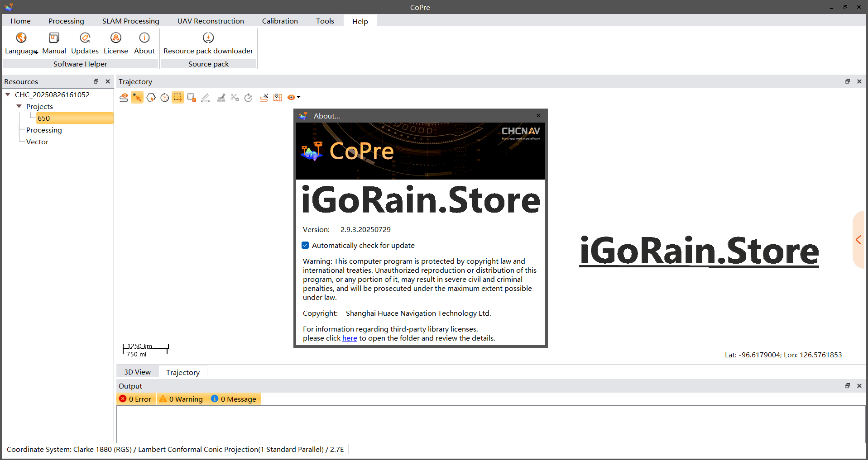868x460 pixels.
Task: Switch to the 3D View tab
Action: 137,371
